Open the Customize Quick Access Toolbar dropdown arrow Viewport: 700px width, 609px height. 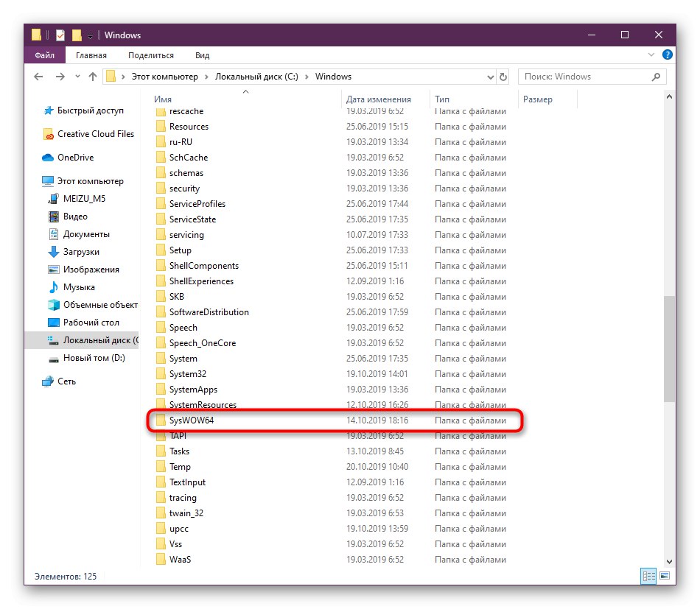(90, 35)
